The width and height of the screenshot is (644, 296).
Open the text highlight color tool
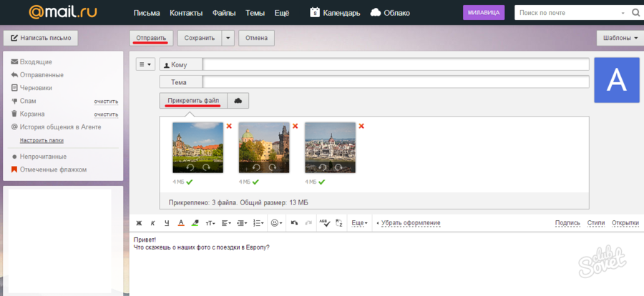point(195,223)
